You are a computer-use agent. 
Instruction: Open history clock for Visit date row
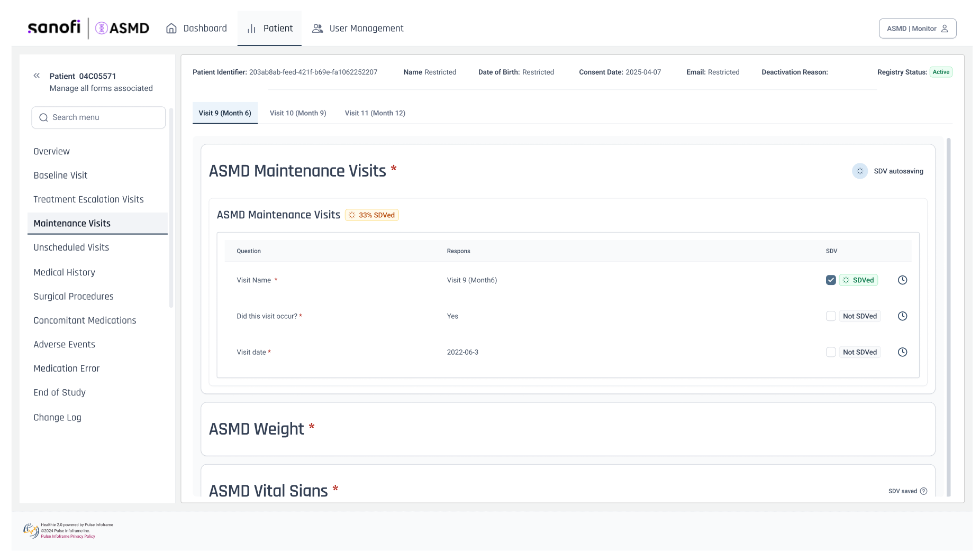903,352
